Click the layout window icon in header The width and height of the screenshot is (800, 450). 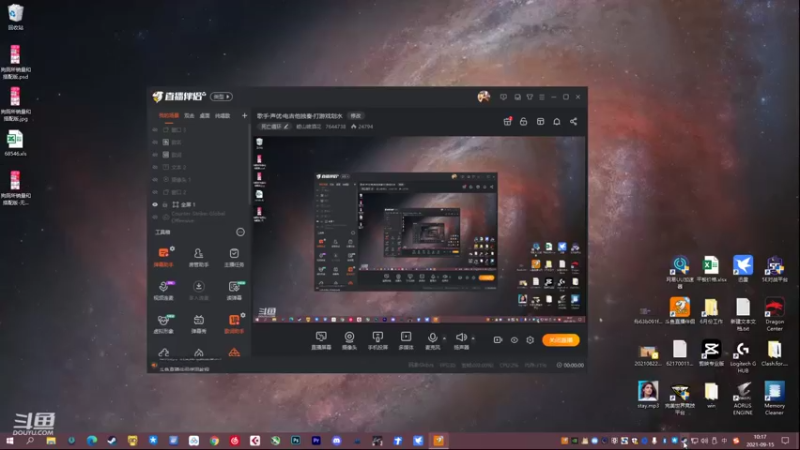click(x=540, y=121)
